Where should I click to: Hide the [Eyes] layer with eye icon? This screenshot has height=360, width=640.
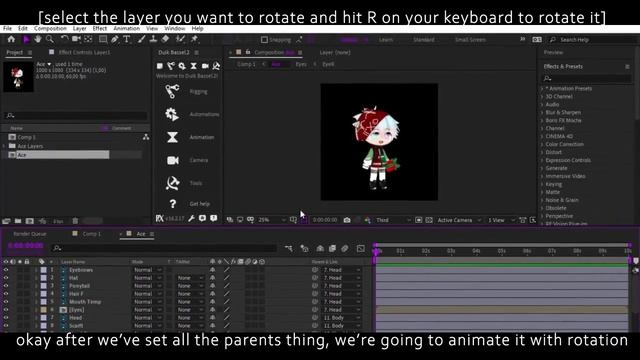pyautogui.click(x=6, y=310)
